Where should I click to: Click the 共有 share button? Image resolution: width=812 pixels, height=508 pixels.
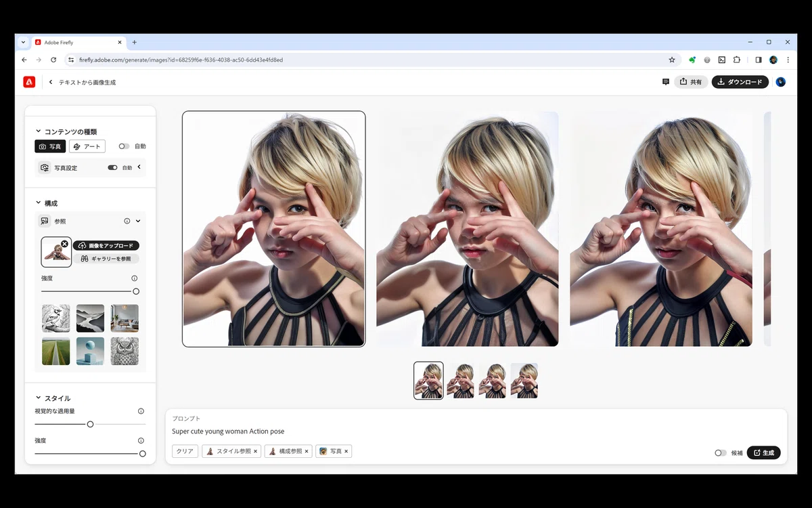pos(691,82)
